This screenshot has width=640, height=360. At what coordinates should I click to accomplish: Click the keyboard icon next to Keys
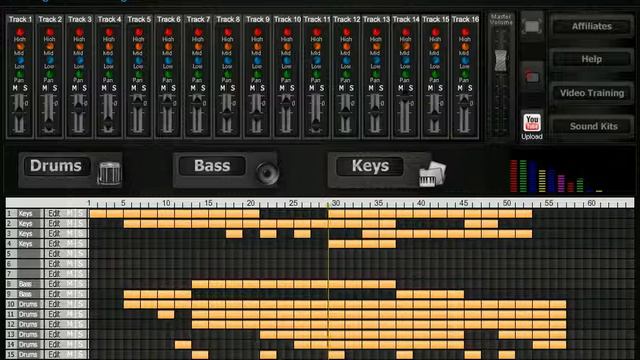click(x=432, y=174)
